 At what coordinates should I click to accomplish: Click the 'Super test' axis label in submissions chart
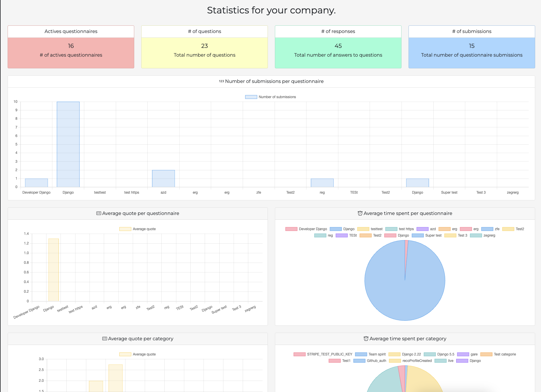click(x=449, y=192)
